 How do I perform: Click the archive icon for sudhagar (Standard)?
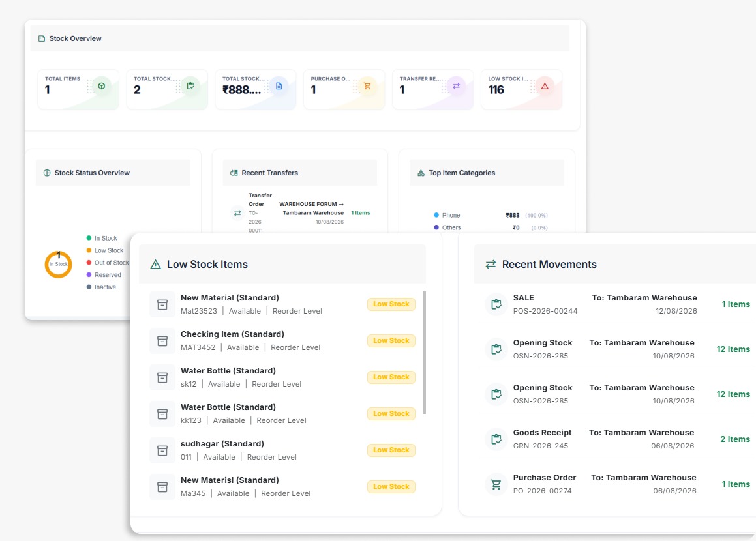(162, 450)
